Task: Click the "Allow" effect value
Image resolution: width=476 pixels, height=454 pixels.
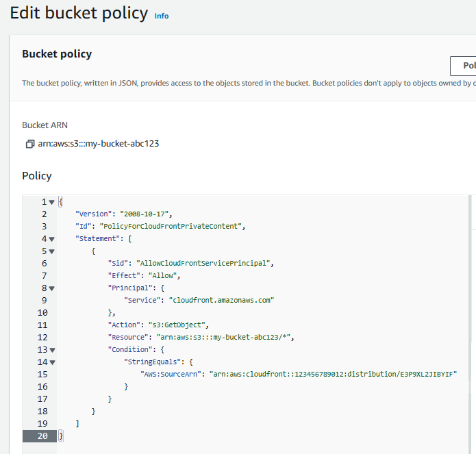Action: (162, 275)
